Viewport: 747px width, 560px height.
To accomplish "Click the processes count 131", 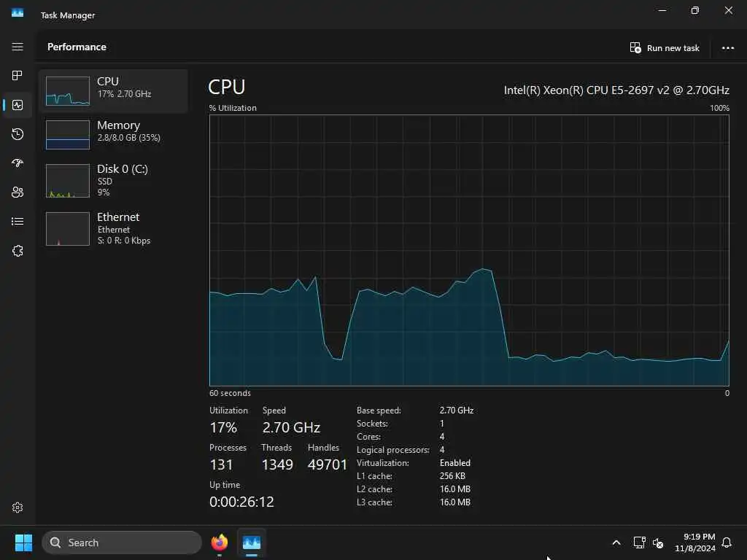I will click(221, 464).
